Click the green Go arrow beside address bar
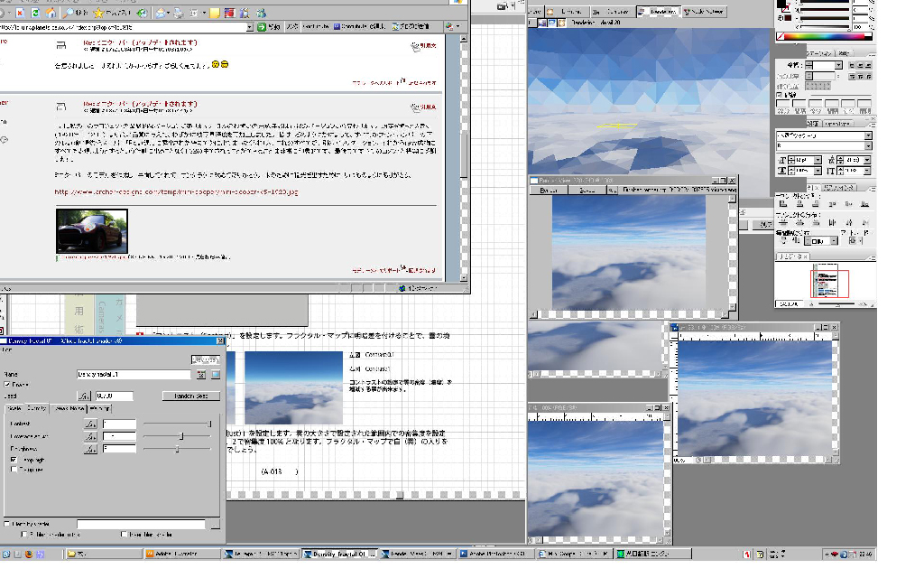924x578 pixels. (x=262, y=27)
